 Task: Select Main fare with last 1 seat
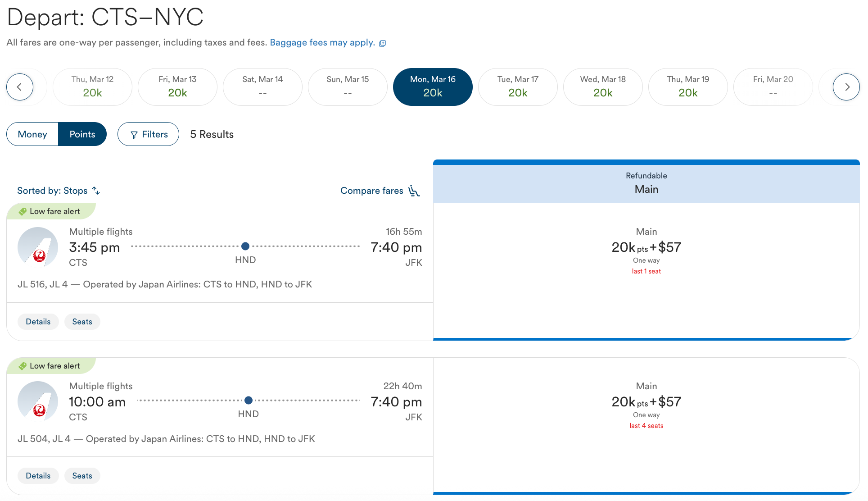(646, 252)
